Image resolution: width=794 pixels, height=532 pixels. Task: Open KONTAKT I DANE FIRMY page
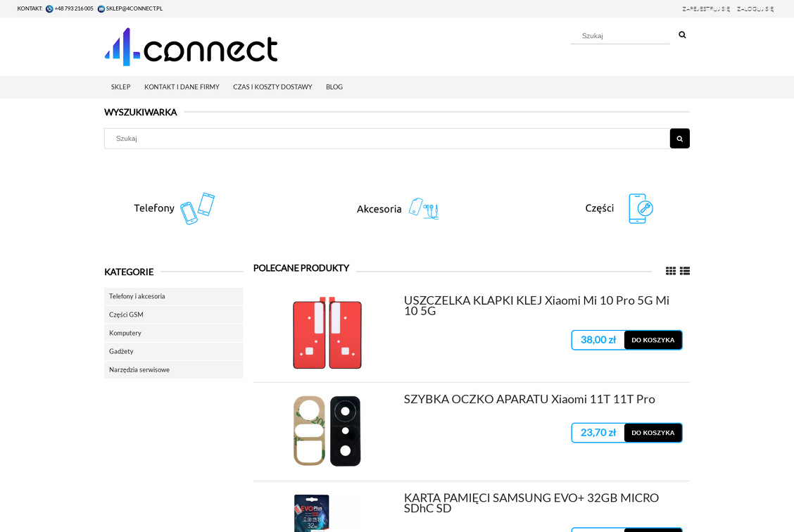pos(182,87)
